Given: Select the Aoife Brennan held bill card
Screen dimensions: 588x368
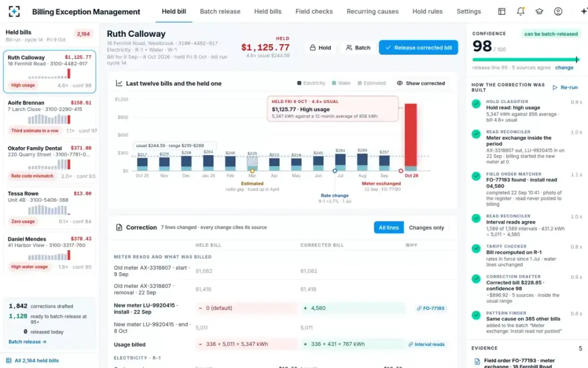Looking at the screenshot, I should coord(49,117).
